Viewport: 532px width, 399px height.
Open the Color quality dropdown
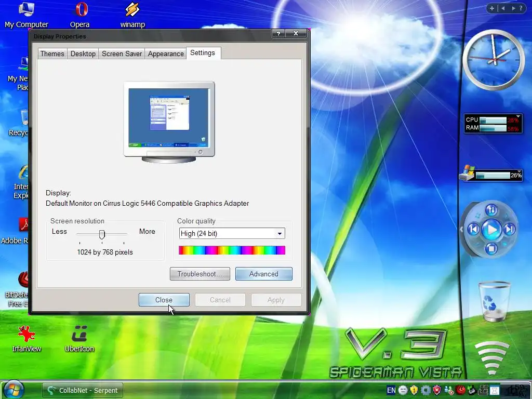(x=232, y=233)
